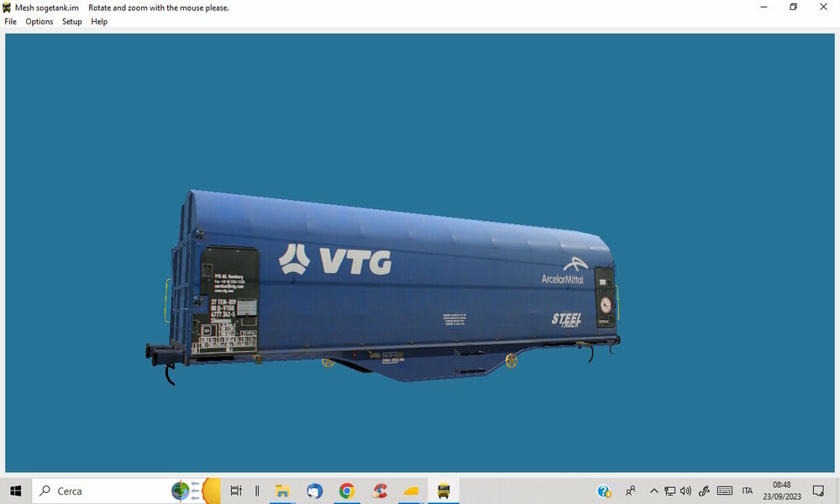Viewport: 840px width, 504px height.
Task: Open the touch keyboard tray icon
Action: (x=725, y=491)
